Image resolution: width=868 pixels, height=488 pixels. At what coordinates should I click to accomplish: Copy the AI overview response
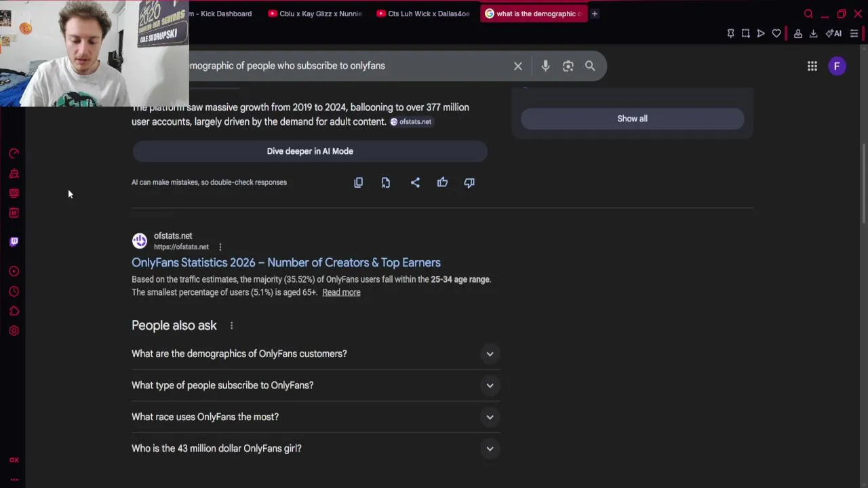click(358, 182)
